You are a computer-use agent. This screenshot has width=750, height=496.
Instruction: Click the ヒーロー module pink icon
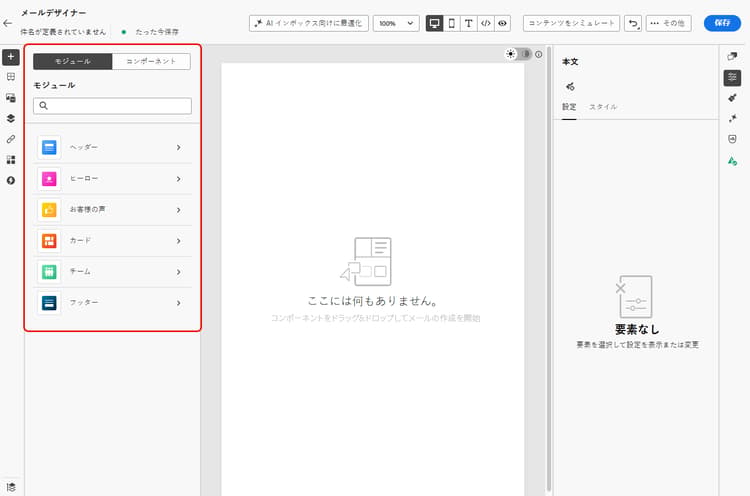click(x=49, y=178)
